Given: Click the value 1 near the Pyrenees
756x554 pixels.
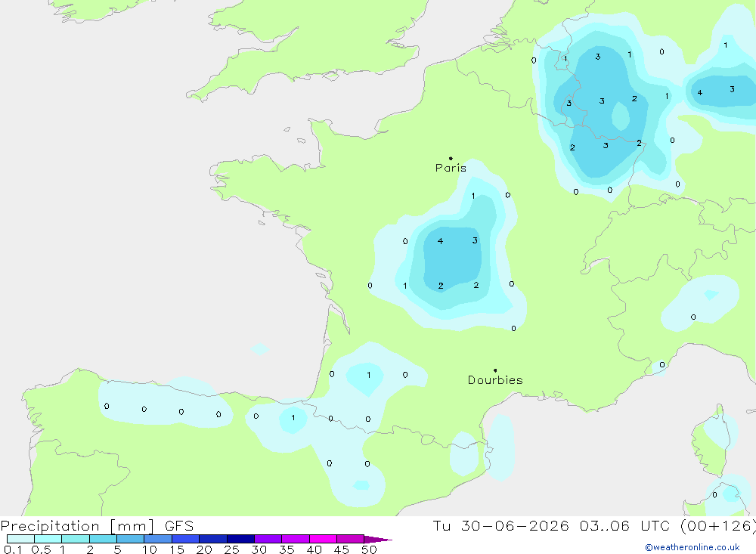Looking at the screenshot, I should coord(293,417).
